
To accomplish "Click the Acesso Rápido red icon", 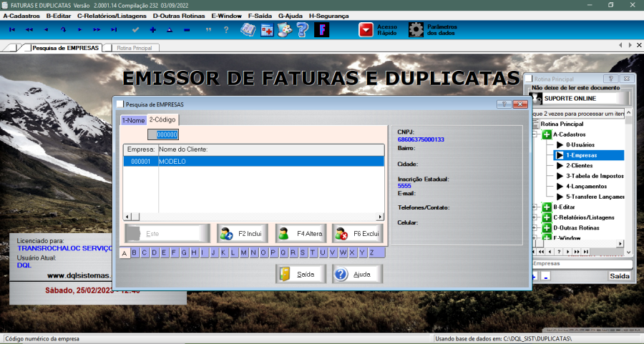I will (366, 29).
